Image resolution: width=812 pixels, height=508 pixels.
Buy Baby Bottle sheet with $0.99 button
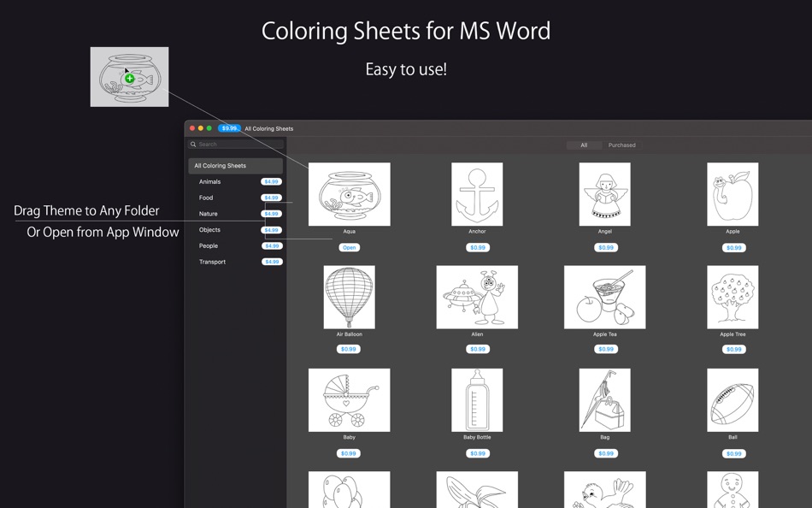click(477, 453)
